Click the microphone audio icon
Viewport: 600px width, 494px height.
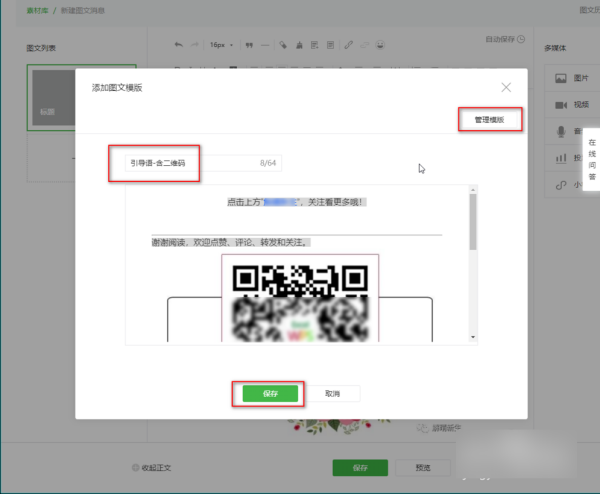561,131
